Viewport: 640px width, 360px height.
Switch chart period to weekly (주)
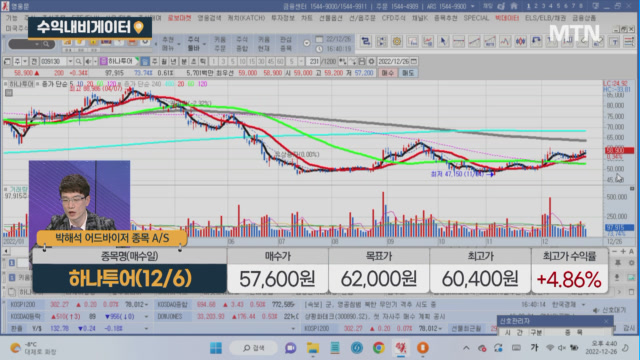tap(154, 61)
